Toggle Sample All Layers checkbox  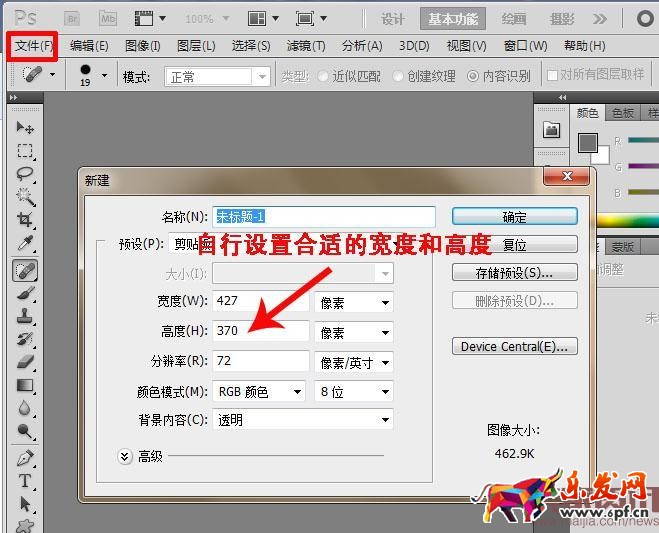[x=552, y=76]
